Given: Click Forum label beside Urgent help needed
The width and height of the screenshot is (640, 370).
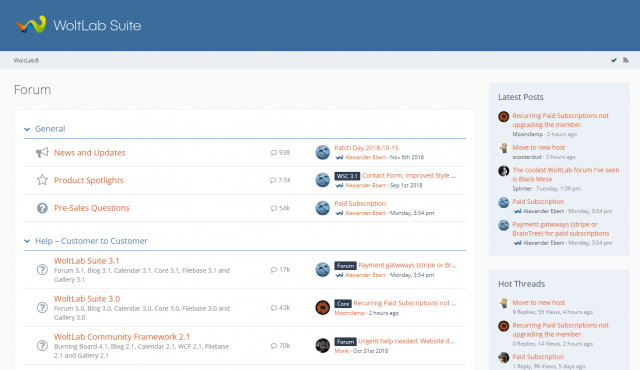Looking at the screenshot, I should (x=345, y=341).
